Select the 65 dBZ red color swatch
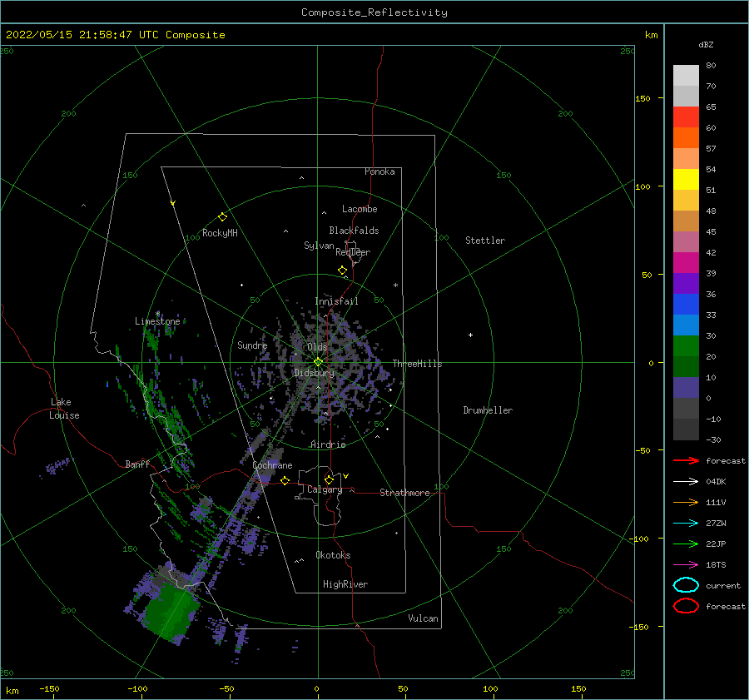749x700 pixels. tap(686, 117)
